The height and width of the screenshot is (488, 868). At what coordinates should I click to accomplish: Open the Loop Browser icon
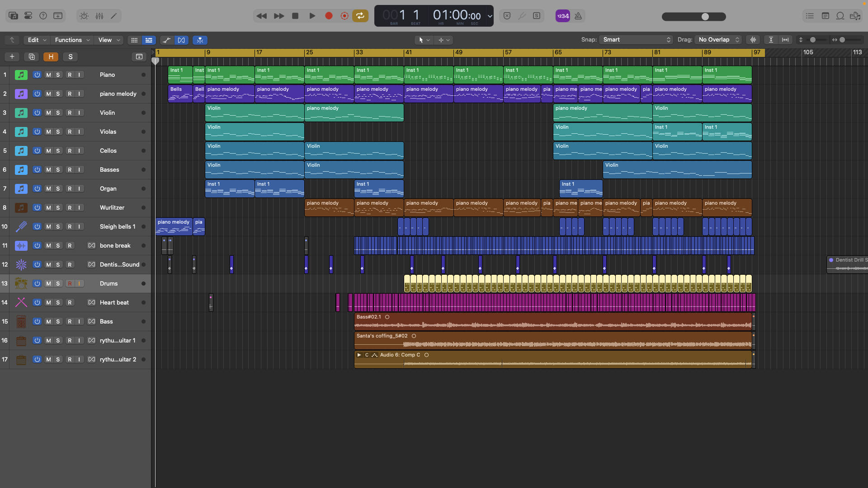tap(840, 16)
